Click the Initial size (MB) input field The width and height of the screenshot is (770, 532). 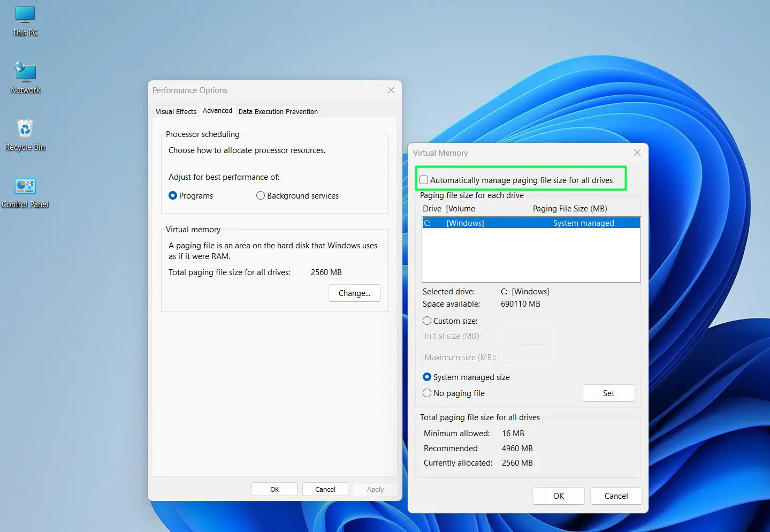[x=527, y=336]
